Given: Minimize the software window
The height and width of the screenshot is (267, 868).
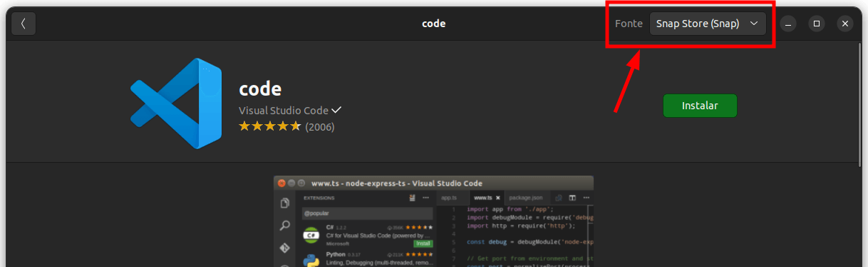Looking at the screenshot, I should coord(788,24).
